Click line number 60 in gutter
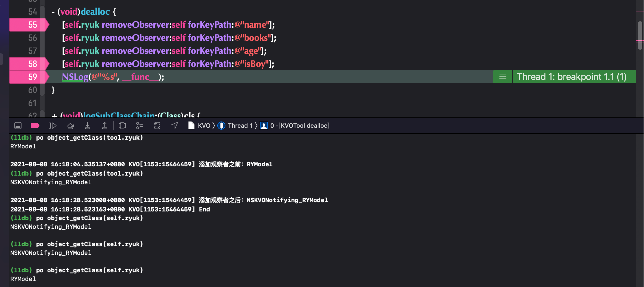The width and height of the screenshot is (644, 287). (32, 90)
